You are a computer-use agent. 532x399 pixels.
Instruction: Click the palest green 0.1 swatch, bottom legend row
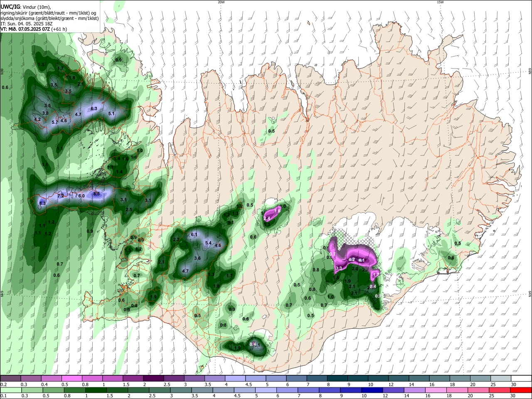tap(10, 390)
